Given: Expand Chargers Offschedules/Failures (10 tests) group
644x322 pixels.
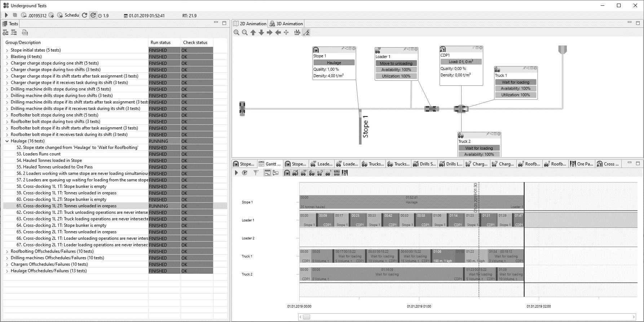Looking at the screenshot, I should (7, 265).
